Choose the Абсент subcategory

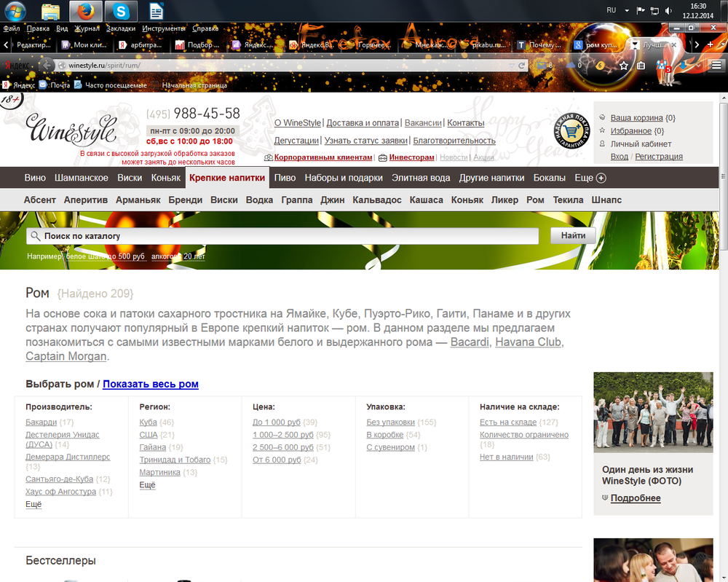pyautogui.click(x=39, y=200)
